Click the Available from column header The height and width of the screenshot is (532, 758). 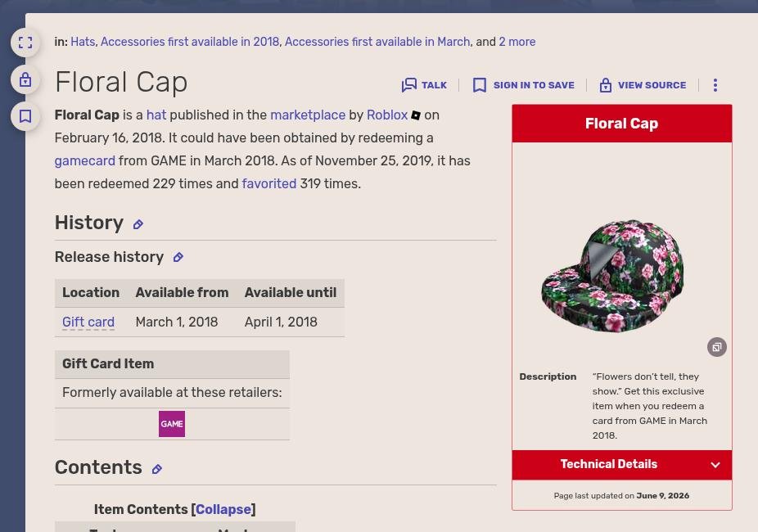183,292
